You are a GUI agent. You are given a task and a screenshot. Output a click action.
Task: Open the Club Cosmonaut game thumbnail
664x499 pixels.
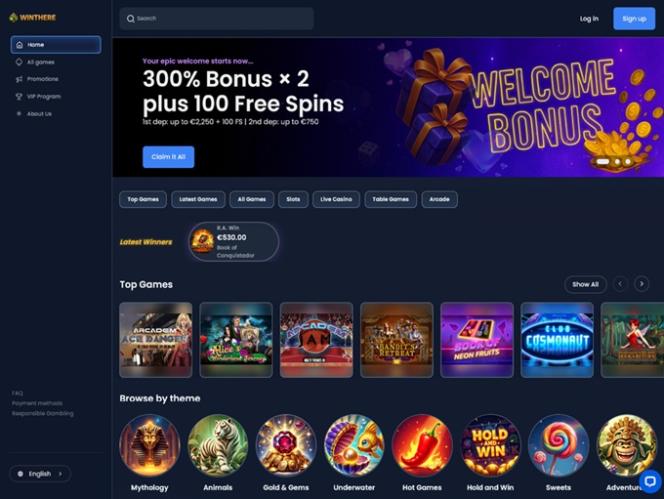click(x=557, y=340)
